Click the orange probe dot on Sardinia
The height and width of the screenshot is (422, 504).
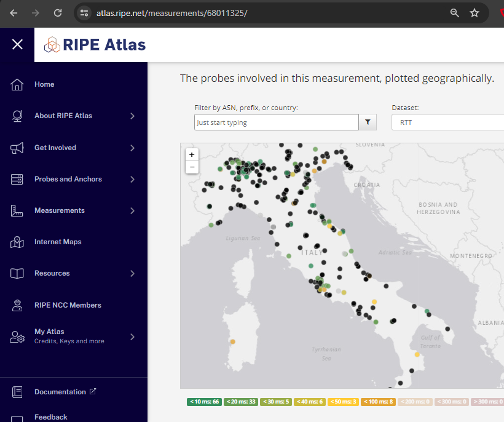233,341
